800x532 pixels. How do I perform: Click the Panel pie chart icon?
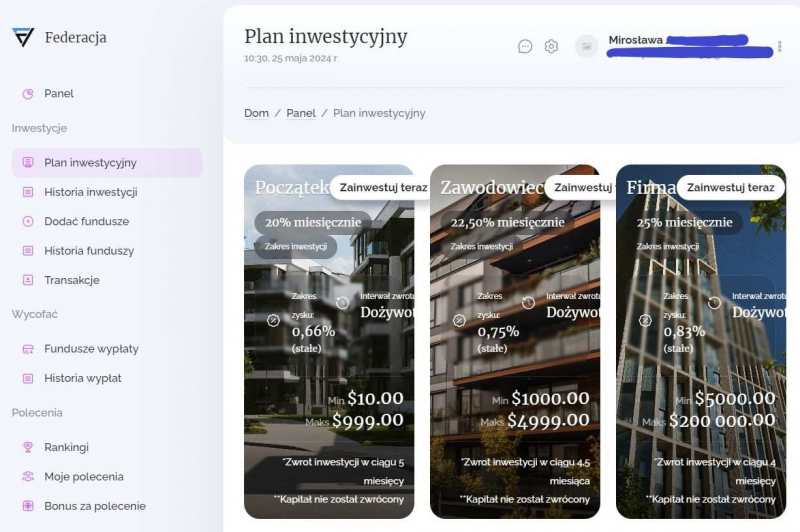[28, 94]
